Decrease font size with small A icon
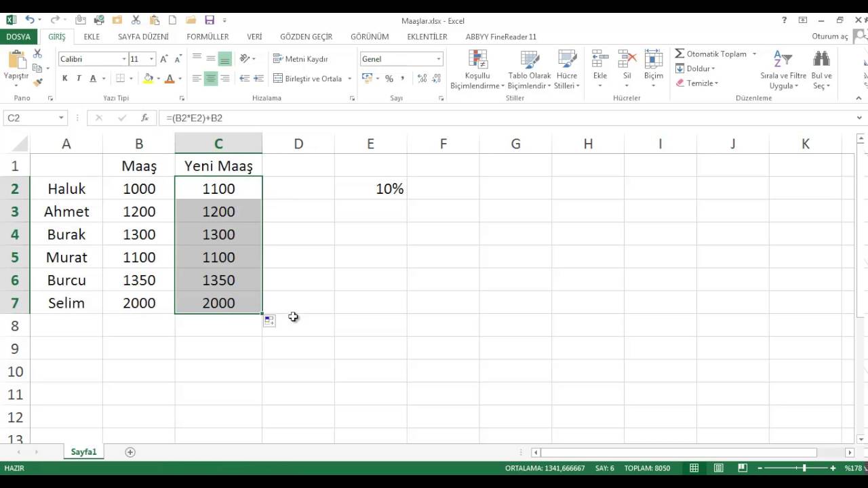This screenshot has width=868, height=488. point(177,59)
